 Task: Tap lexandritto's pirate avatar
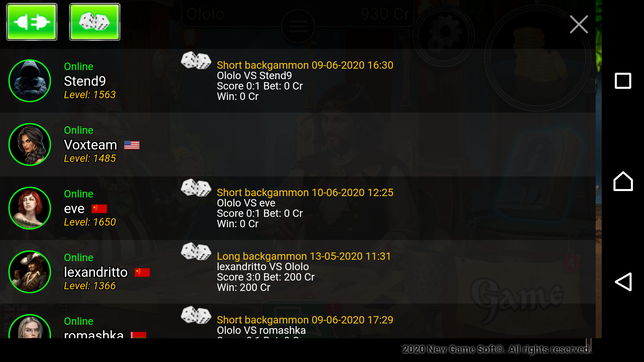tap(30, 272)
